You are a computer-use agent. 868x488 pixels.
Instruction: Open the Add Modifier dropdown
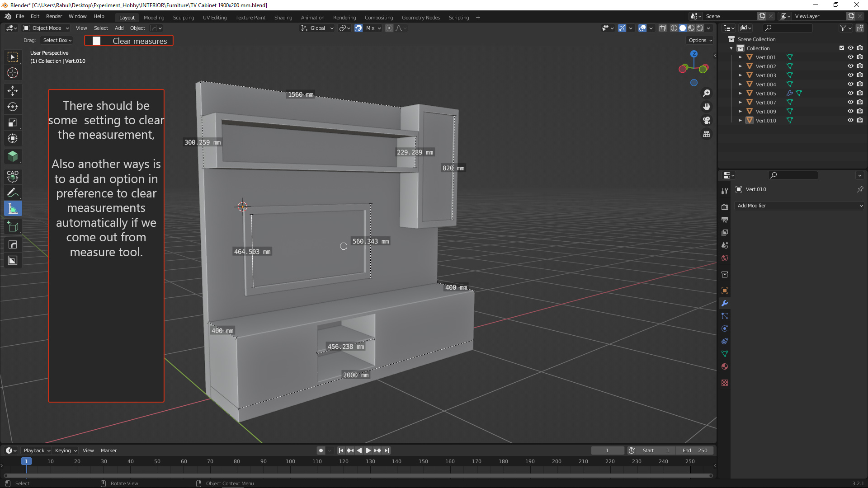799,206
